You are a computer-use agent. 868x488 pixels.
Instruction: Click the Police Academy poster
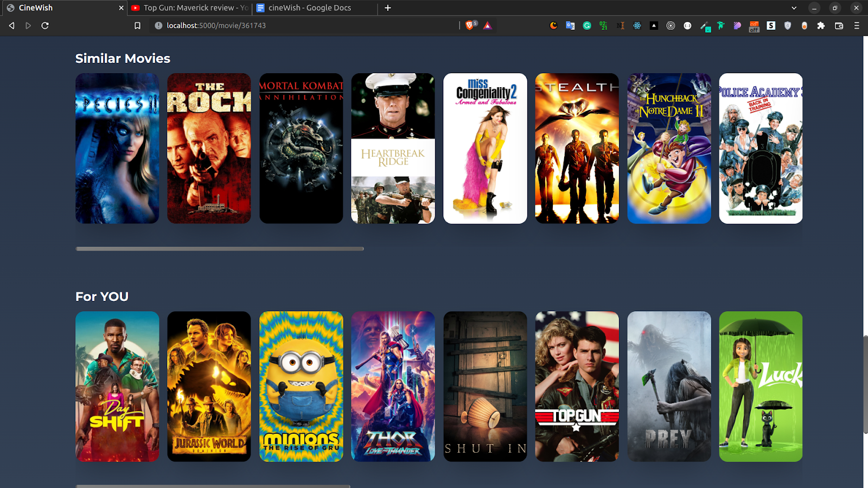click(x=761, y=149)
